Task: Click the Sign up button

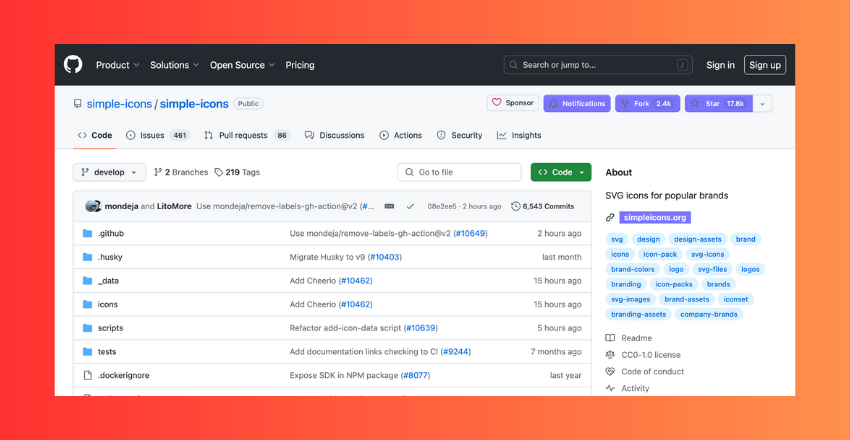Action: tap(765, 65)
